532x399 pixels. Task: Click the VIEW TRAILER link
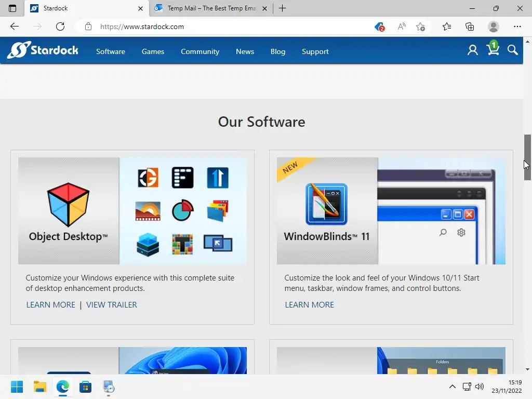(x=112, y=304)
